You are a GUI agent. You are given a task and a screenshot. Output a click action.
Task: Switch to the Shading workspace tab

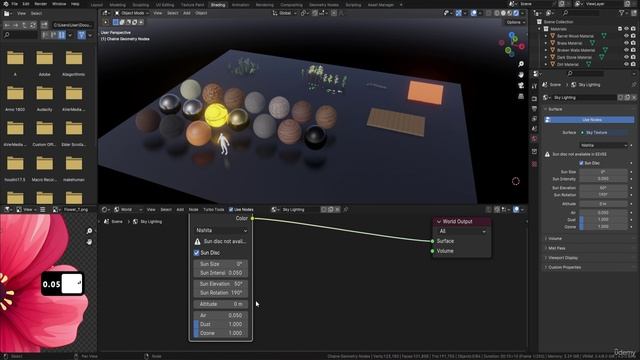click(x=218, y=5)
